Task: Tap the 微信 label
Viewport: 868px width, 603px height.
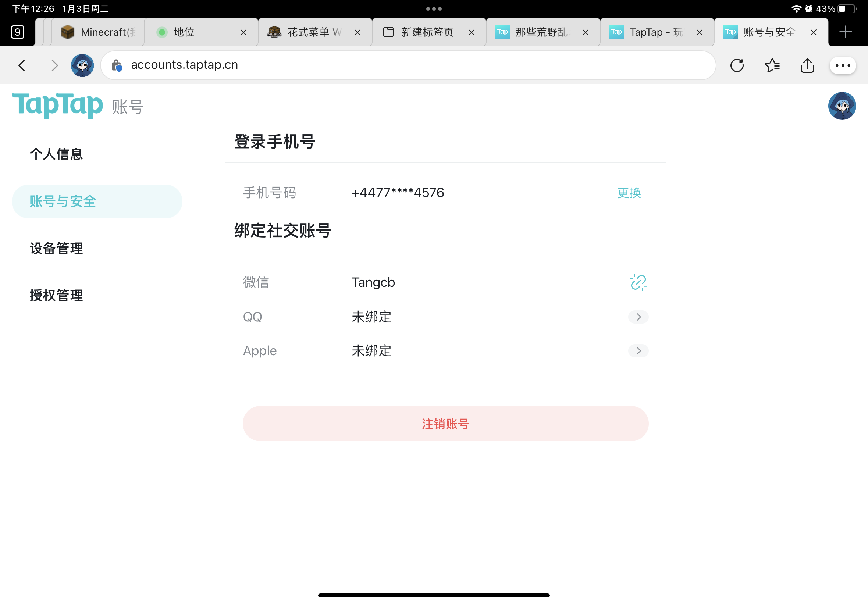Action: click(256, 282)
